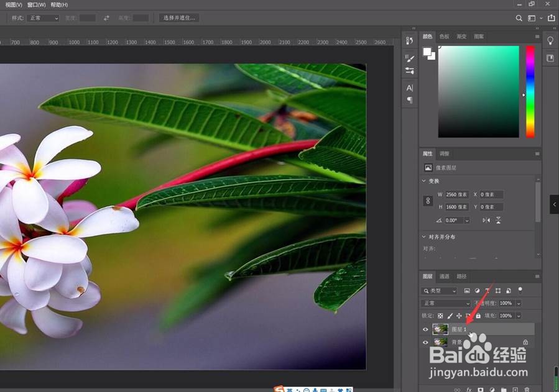Open the Properties panel menu
559x392 pixels.
(537, 154)
